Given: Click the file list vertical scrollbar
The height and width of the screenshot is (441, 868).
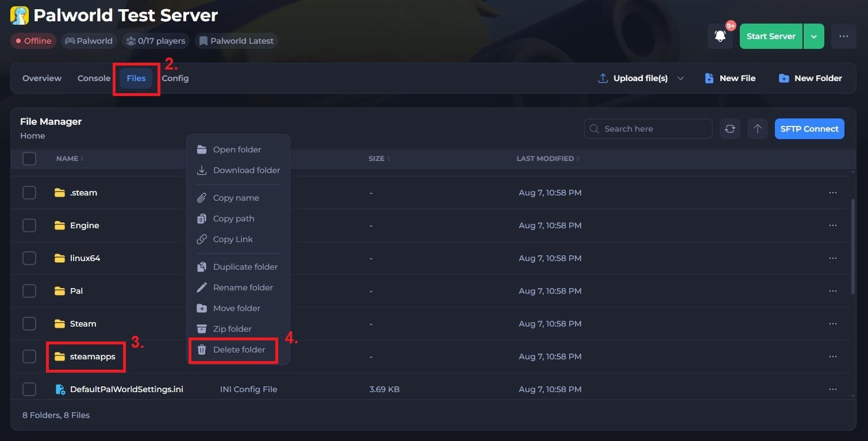Looking at the screenshot, I should coord(853,247).
